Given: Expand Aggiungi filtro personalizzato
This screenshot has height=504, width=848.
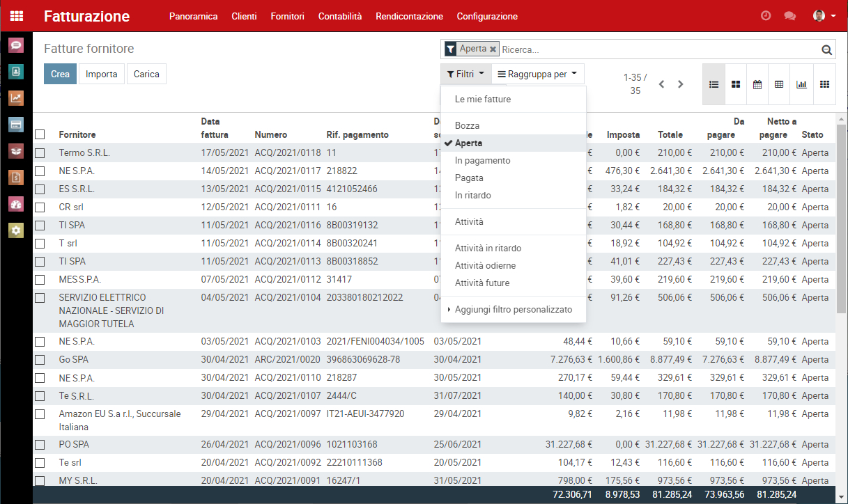Looking at the screenshot, I should (514, 309).
